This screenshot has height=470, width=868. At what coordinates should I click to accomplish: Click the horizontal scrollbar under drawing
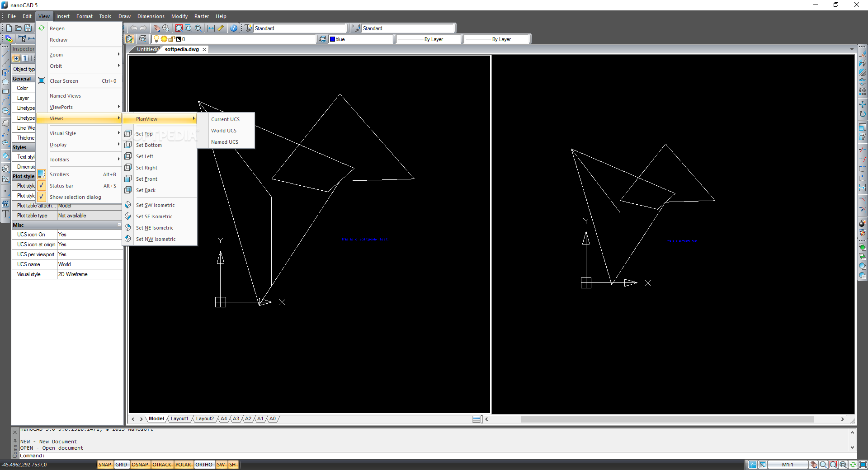[x=667, y=419]
